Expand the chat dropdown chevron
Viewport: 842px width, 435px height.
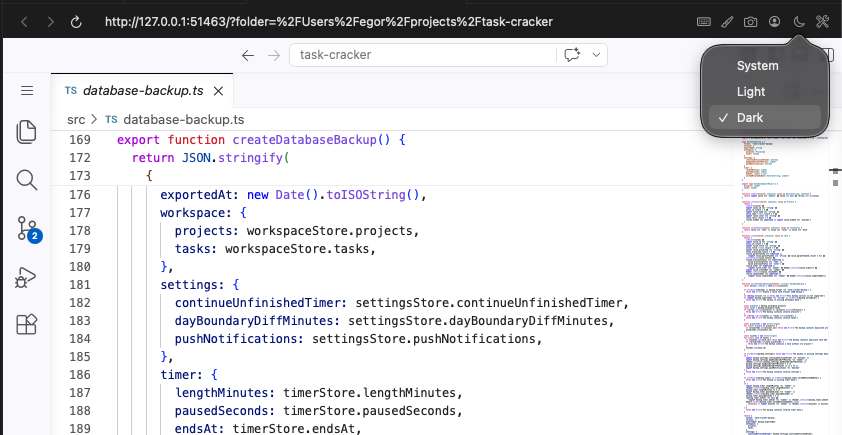tap(596, 55)
